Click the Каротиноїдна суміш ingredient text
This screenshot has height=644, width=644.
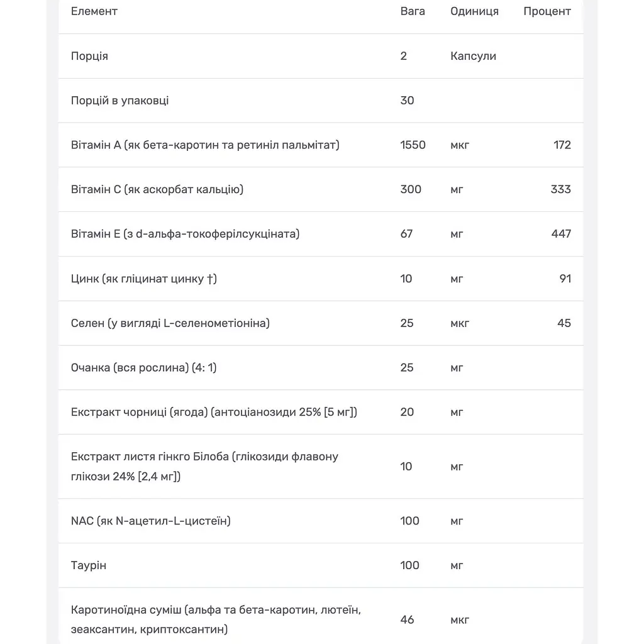(x=216, y=619)
